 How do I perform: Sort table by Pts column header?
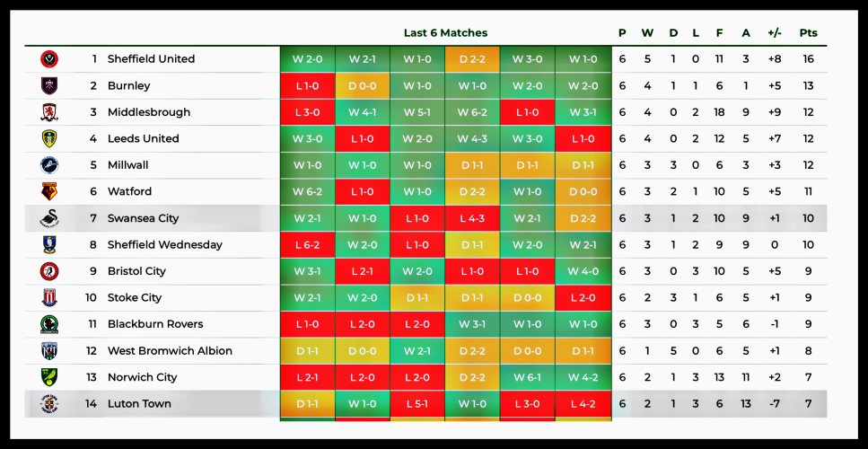click(x=809, y=33)
